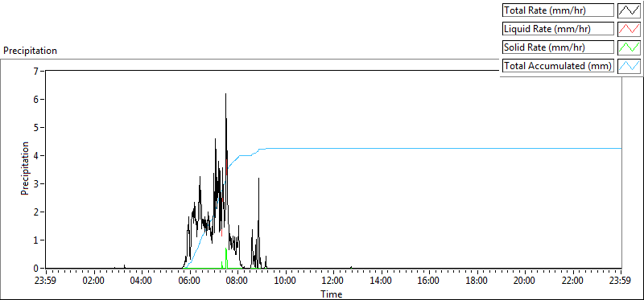Click the y-axis value 2
Image resolution: width=644 pixels, height=300 pixels.
(35, 212)
